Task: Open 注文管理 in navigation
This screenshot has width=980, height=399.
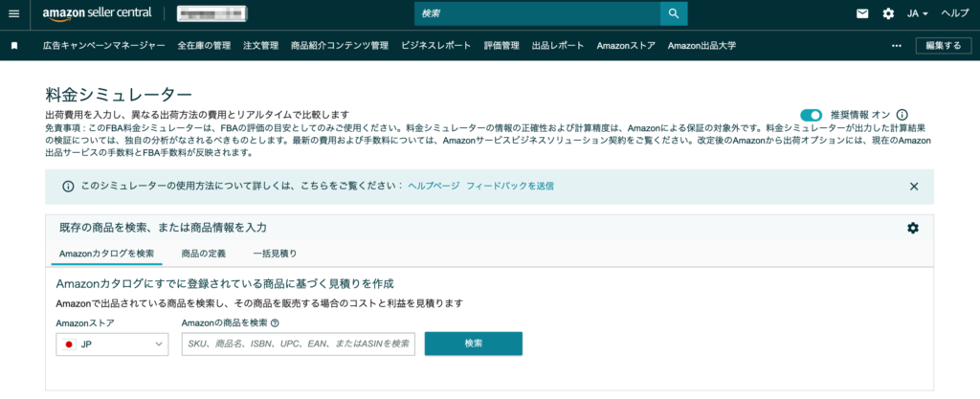Action: pyautogui.click(x=260, y=46)
